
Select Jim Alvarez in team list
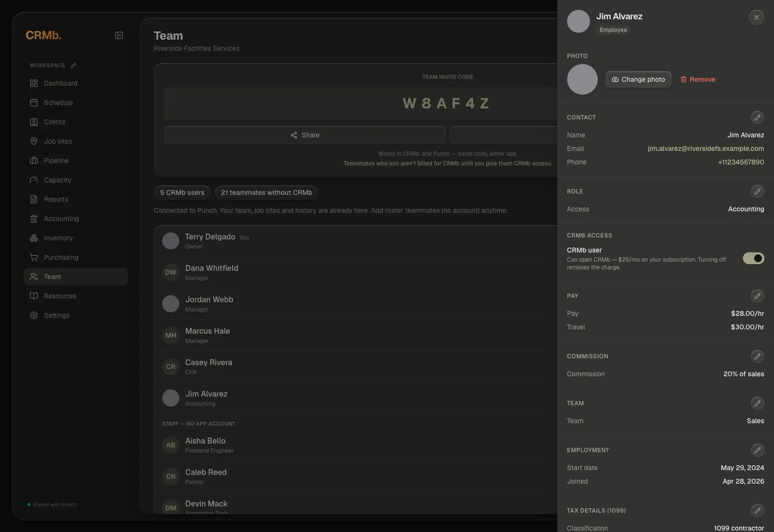tap(356, 398)
